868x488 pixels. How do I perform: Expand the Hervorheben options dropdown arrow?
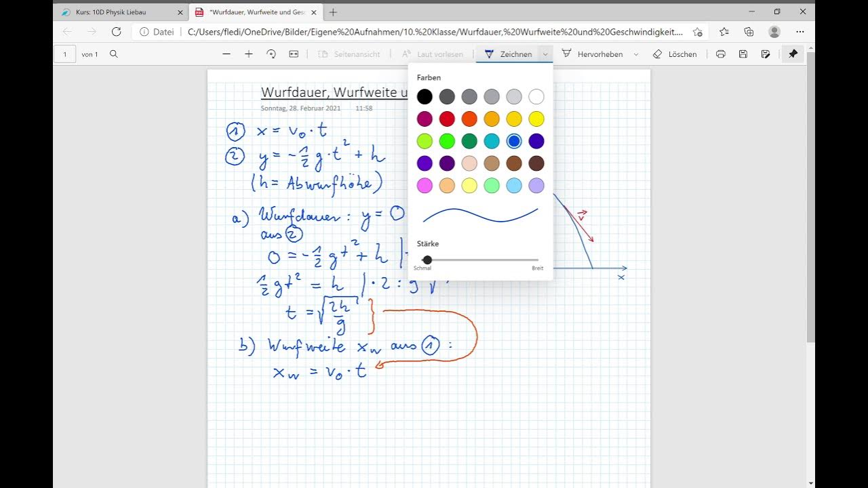636,54
